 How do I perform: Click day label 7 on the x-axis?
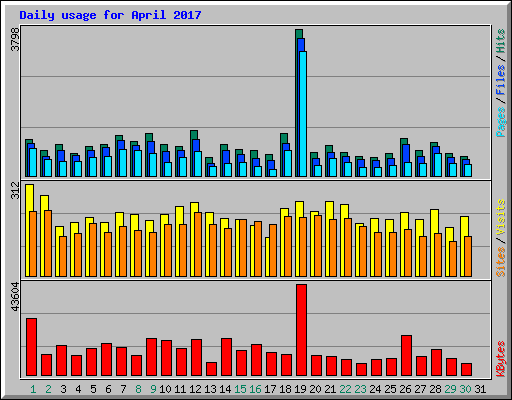pos(123,389)
